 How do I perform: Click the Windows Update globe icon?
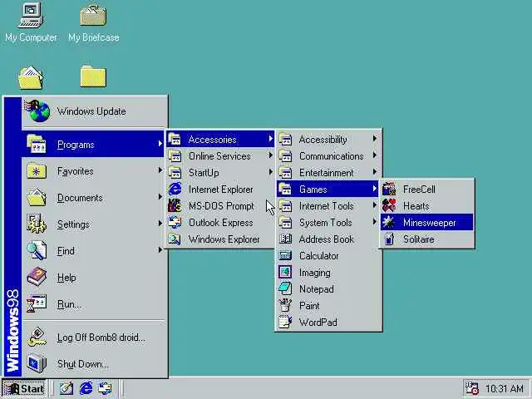(37, 111)
